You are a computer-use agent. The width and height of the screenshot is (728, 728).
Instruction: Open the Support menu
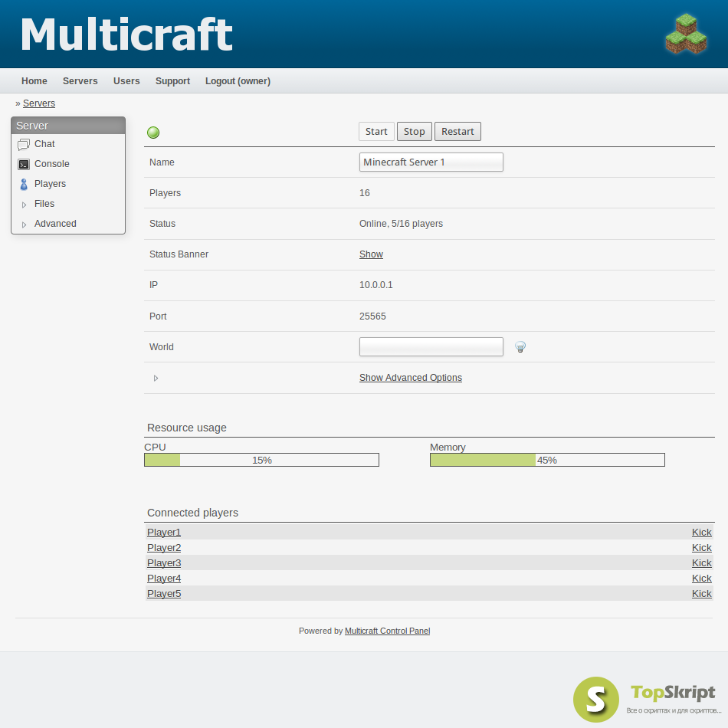(x=172, y=80)
